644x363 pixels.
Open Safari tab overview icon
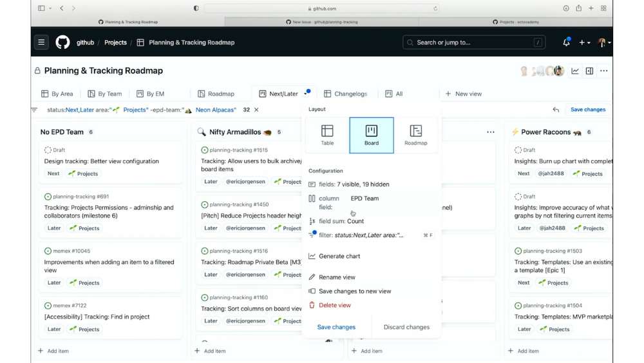coord(603,8)
